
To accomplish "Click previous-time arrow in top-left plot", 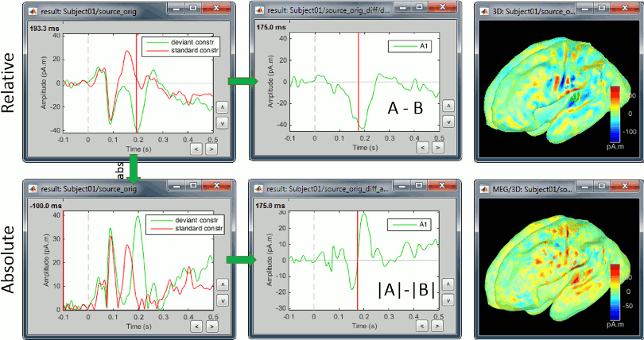I will (x=196, y=148).
